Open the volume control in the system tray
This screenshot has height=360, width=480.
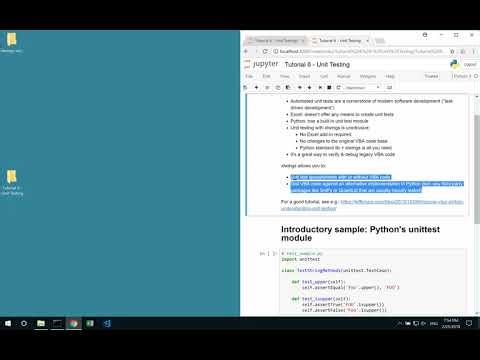click(x=423, y=323)
